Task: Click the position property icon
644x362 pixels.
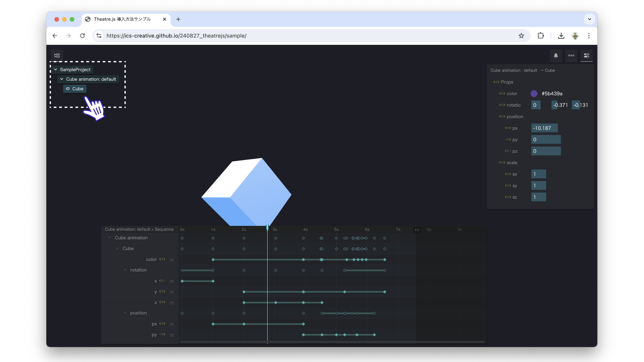Action: [501, 116]
